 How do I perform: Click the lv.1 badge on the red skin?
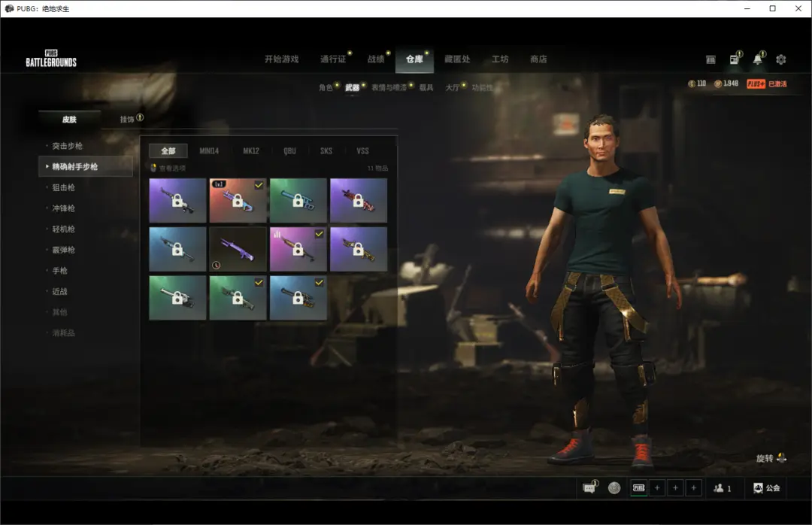219,184
